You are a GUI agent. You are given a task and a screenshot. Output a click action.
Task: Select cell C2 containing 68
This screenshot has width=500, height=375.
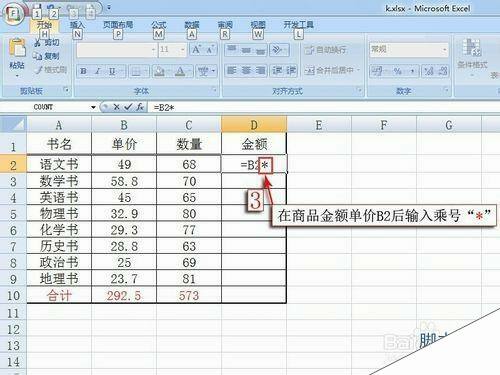189,164
